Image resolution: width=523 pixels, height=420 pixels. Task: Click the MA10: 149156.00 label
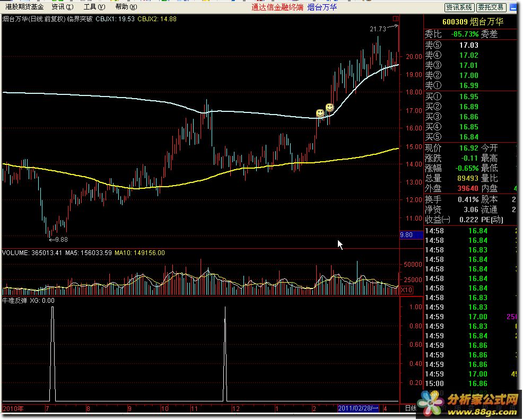(x=140, y=253)
